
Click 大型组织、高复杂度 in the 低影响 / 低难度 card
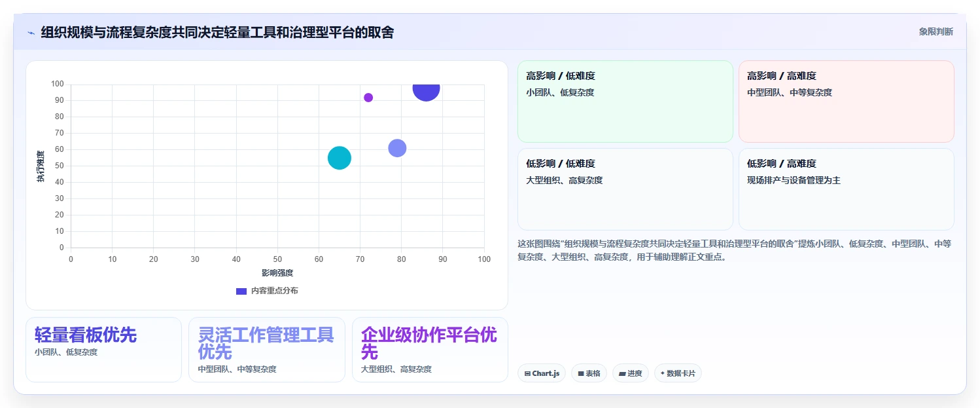(564, 180)
